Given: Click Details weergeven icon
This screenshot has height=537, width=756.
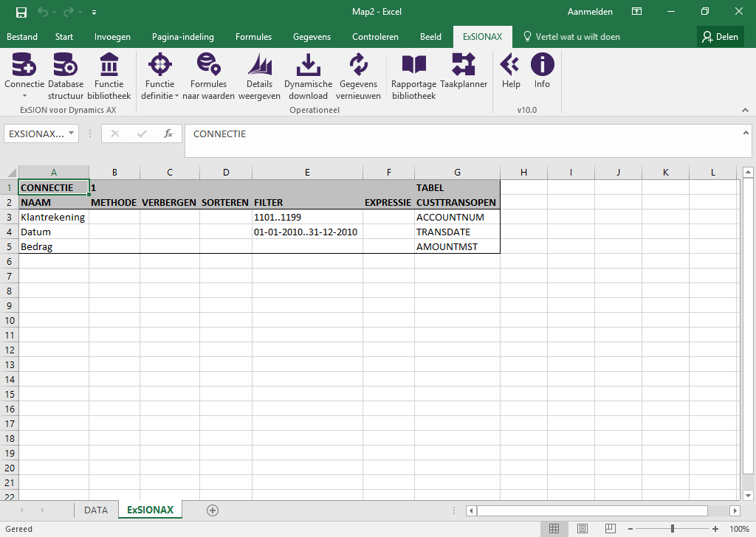Looking at the screenshot, I should point(259,64).
